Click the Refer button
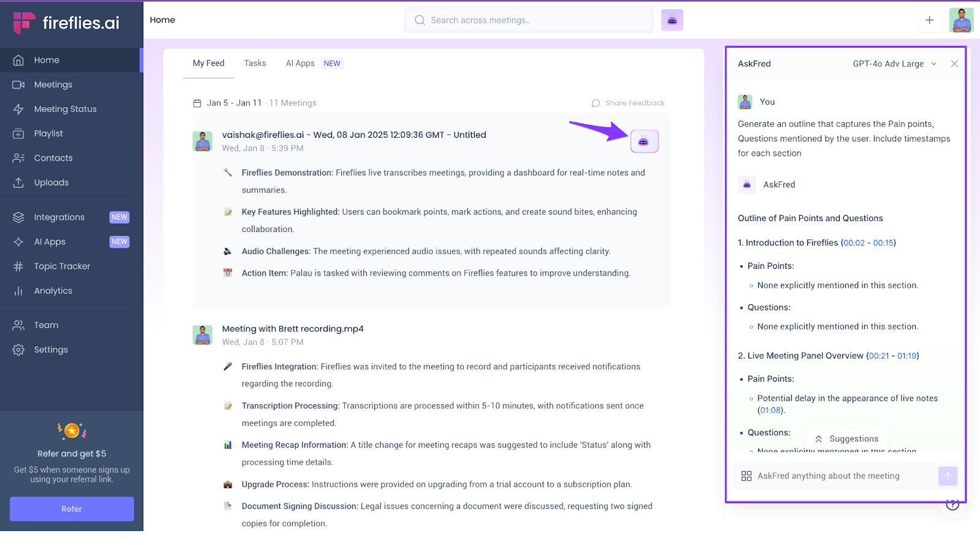This screenshot has width=980, height=545. (x=72, y=509)
